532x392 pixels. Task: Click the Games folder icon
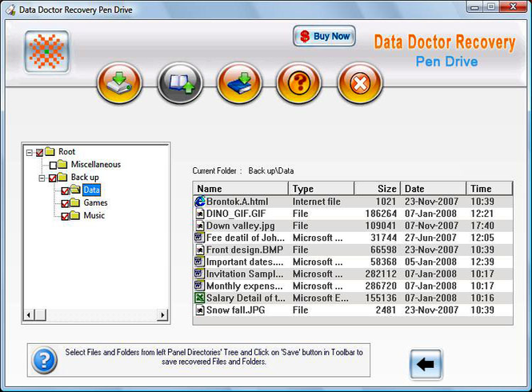point(74,202)
